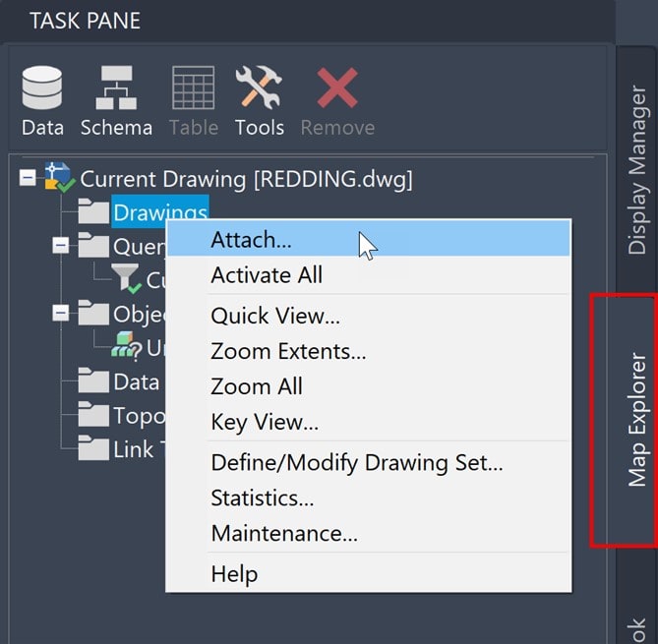Choose Statistics... from the context menu
The width and height of the screenshot is (658, 644).
tap(369, 498)
